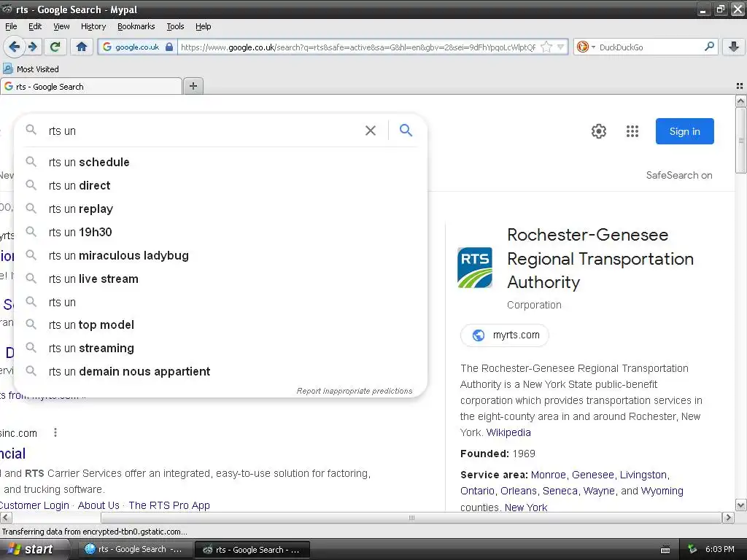Click the horizontal scrollbar left arrow
The height and width of the screenshot is (560, 747).
[x=6, y=518]
